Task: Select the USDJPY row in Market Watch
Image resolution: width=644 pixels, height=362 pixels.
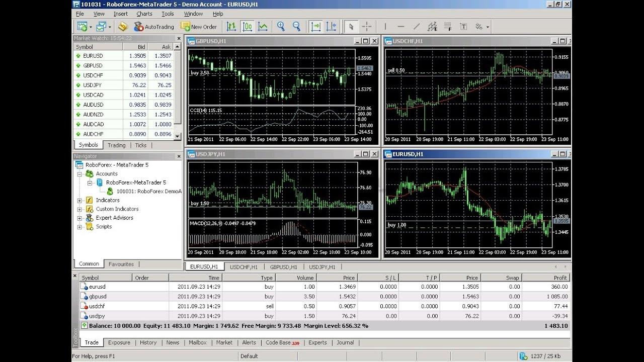Action: pos(93,85)
